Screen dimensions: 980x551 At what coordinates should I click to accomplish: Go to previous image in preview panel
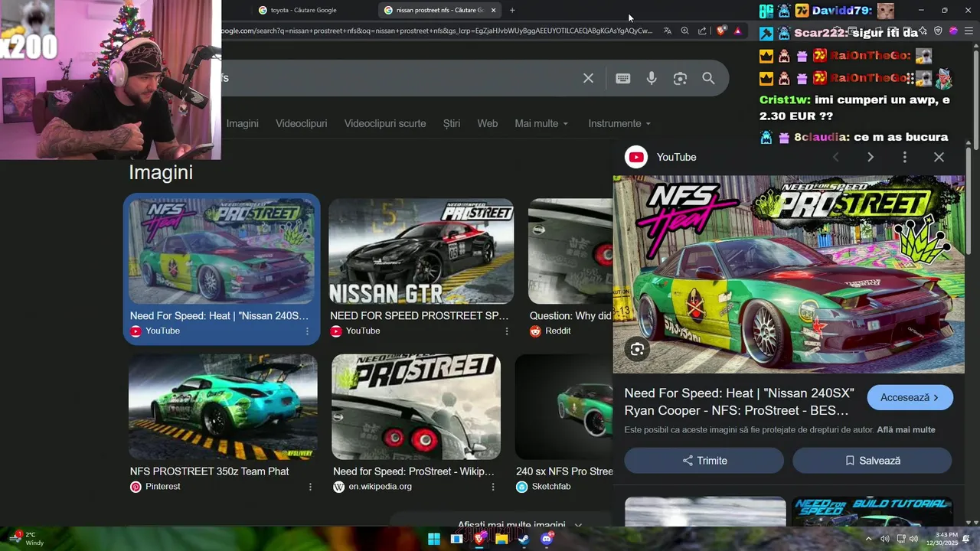pos(836,157)
